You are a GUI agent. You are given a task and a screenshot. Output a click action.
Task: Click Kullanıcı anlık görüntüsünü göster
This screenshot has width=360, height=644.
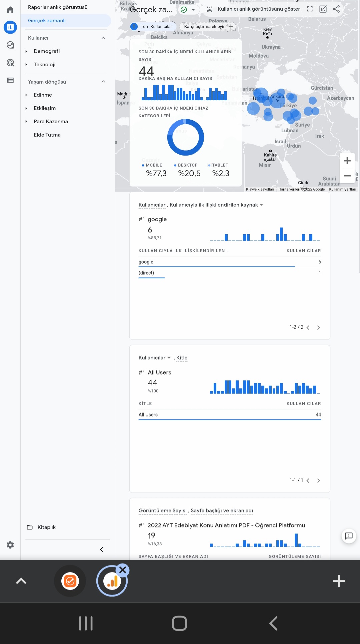click(254, 9)
